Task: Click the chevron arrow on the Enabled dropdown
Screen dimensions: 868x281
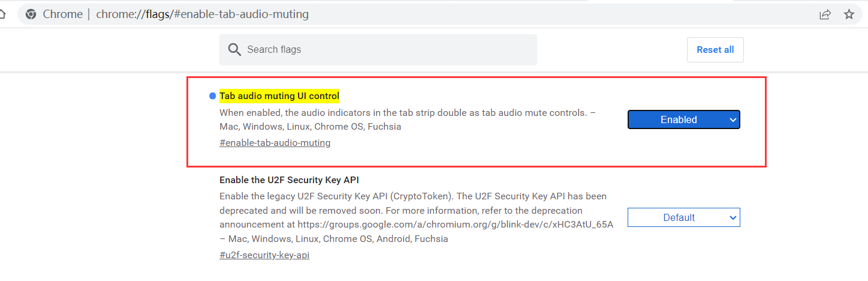Action: 733,119
